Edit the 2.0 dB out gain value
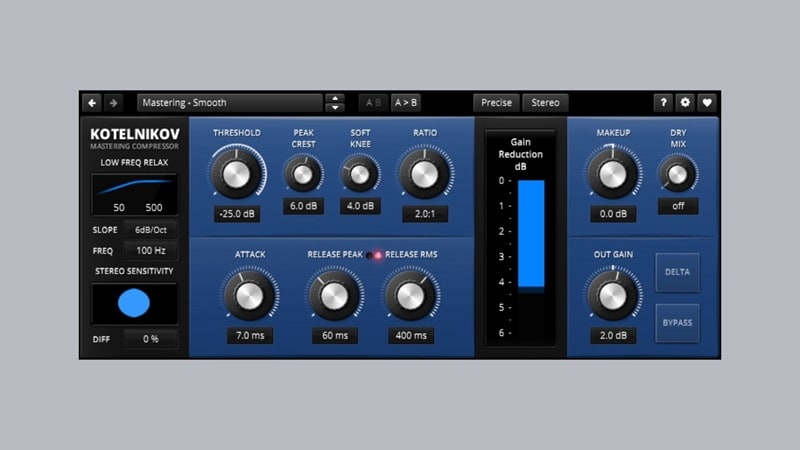The width and height of the screenshot is (800, 450). pos(613,336)
